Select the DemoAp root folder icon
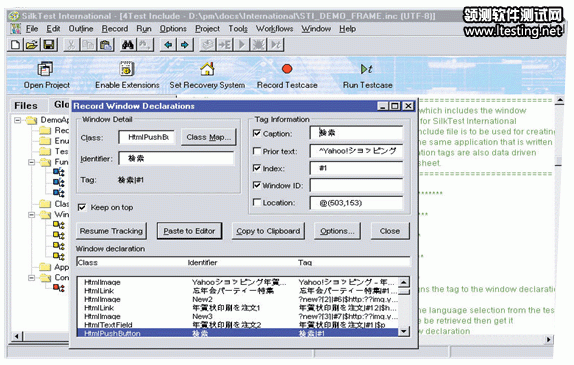The width and height of the screenshot is (574, 365). (x=32, y=120)
